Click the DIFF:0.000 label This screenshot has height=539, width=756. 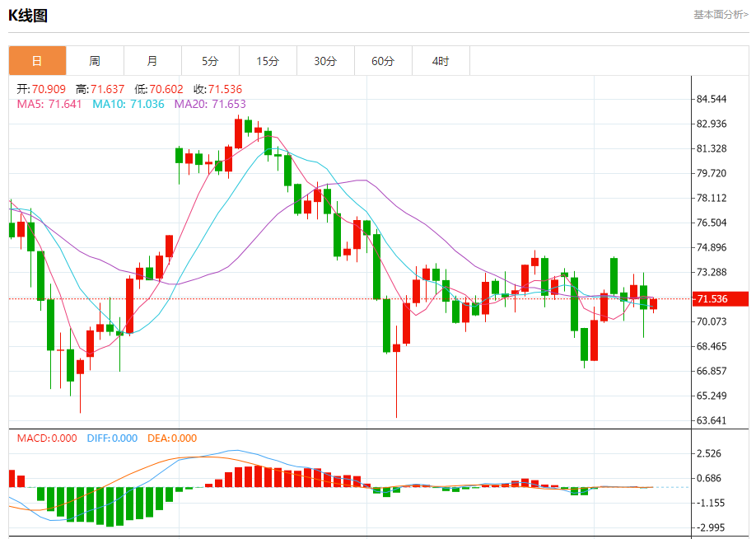point(112,438)
